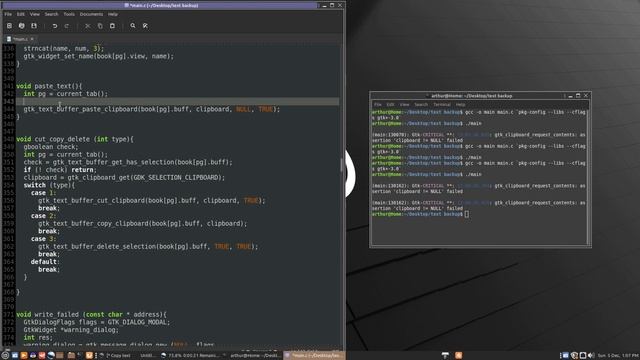This screenshot has width=640, height=360.
Task: Open the editor Search menu
Action: (x=51, y=14)
